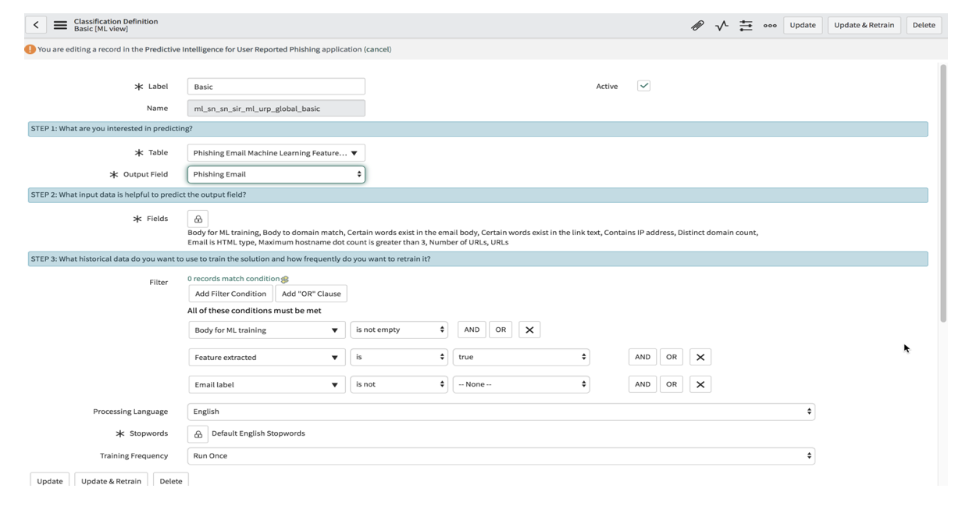Click the STEP 2 section header
The height and width of the screenshot is (517, 980).
[478, 195]
